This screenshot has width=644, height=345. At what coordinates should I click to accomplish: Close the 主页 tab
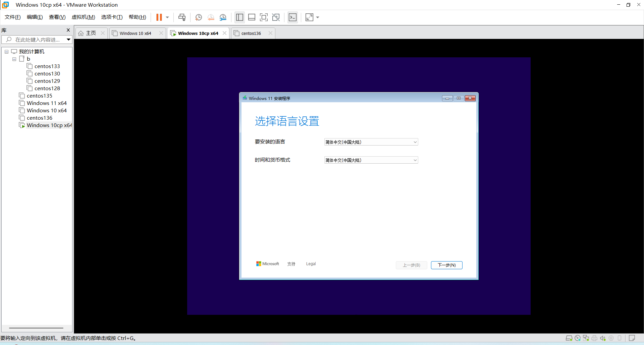point(103,33)
